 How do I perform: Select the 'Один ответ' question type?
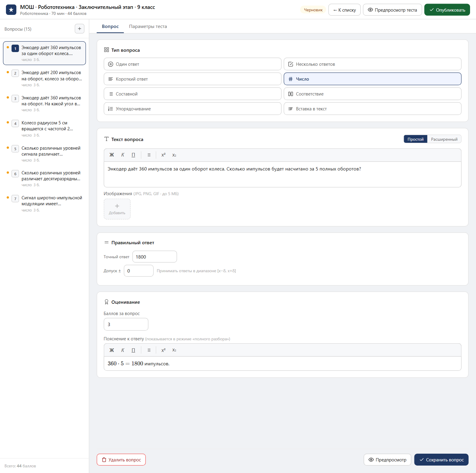(192, 64)
